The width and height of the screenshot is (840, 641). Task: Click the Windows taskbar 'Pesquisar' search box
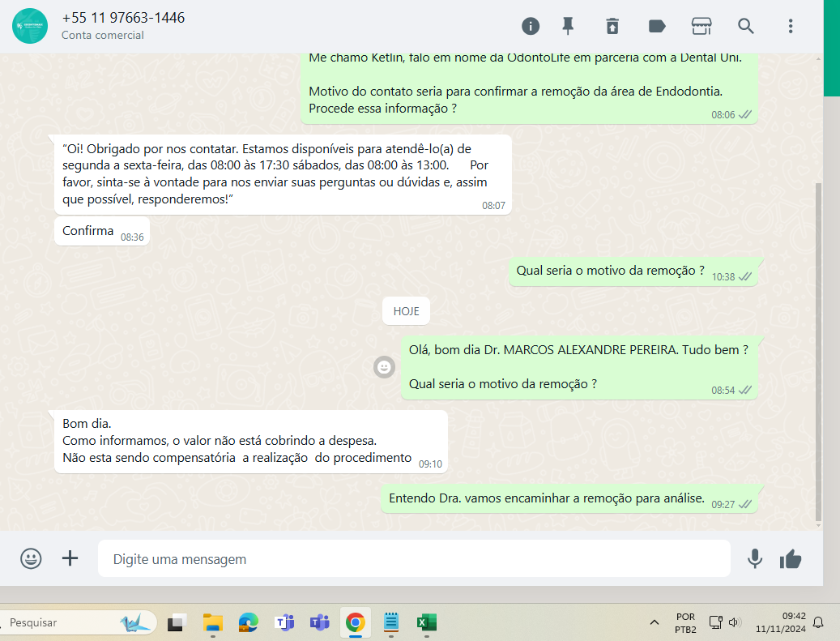click(78, 622)
